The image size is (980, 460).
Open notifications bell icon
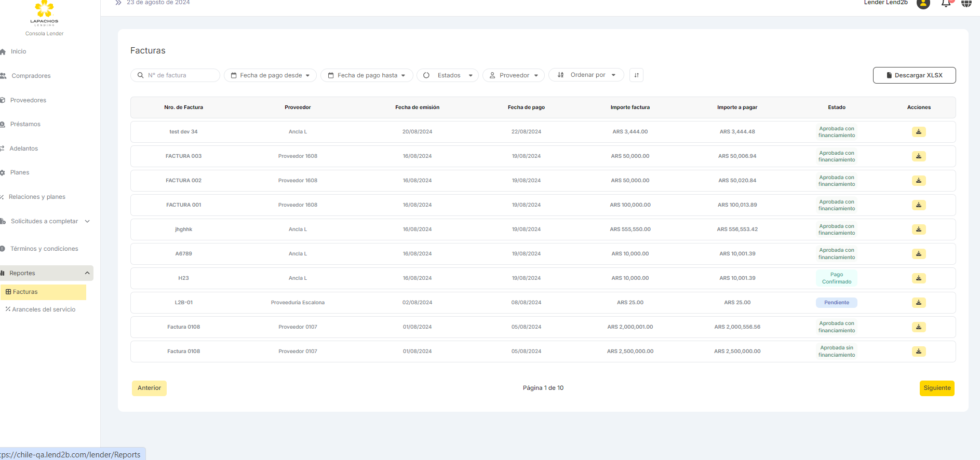click(x=946, y=3)
